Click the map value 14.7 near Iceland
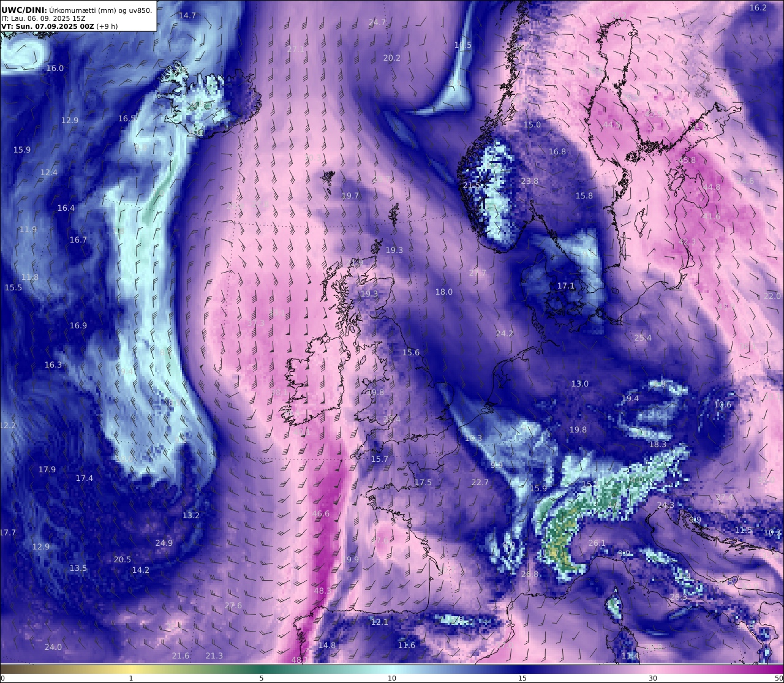 187,15
